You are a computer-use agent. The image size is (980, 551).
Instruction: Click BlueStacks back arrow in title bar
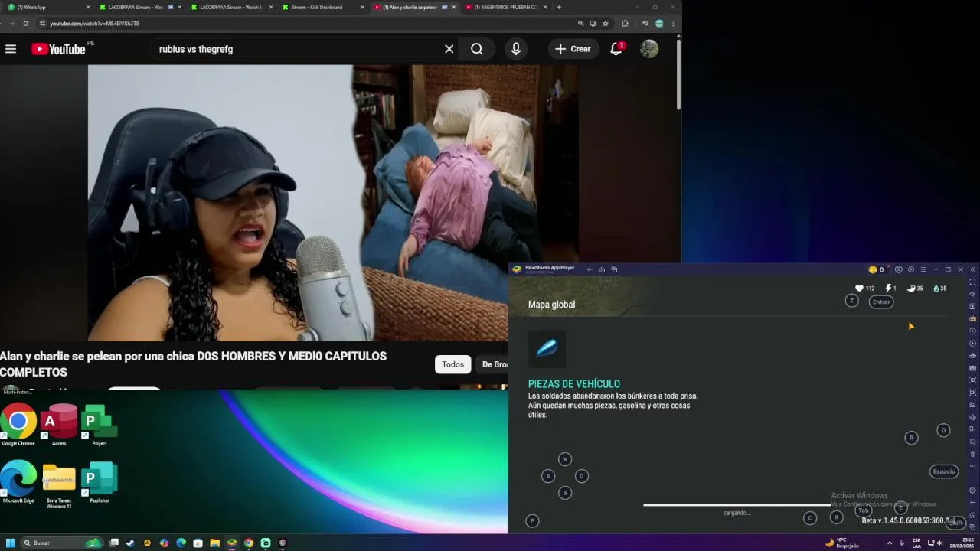590,269
